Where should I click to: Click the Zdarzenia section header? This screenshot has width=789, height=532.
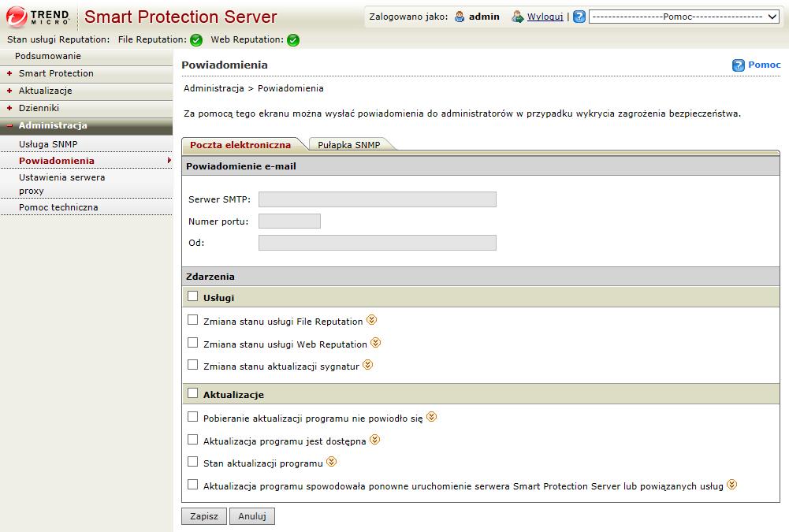click(x=481, y=277)
